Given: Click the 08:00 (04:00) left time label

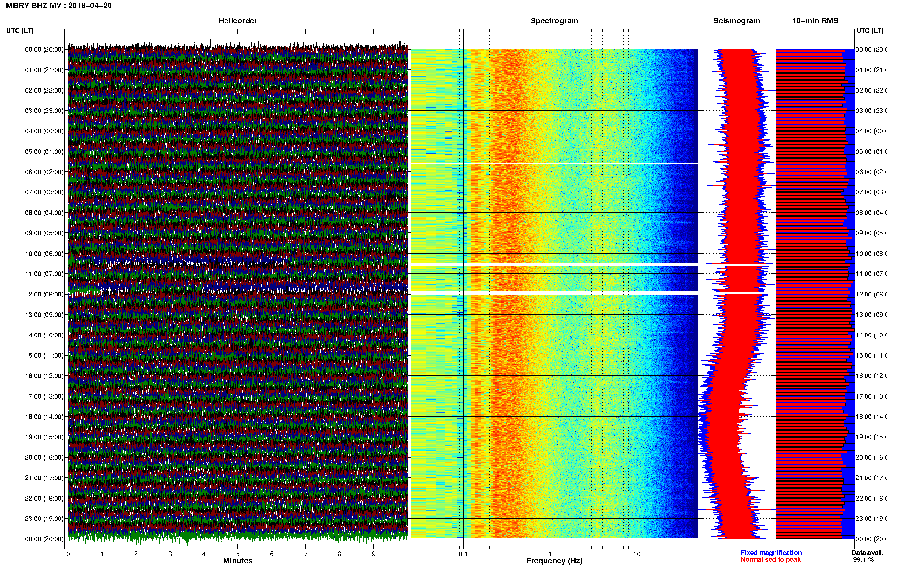Looking at the screenshot, I should pos(44,213).
